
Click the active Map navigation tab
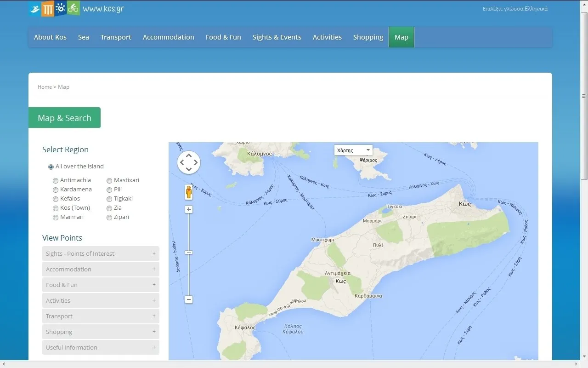[401, 37]
